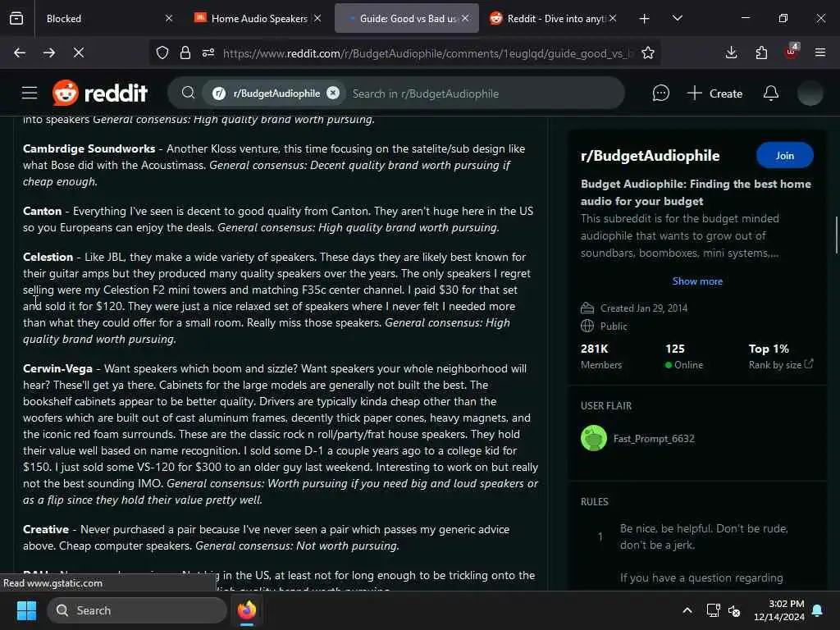This screenshot has height=630, width=840.
Task: Click the Cerwin-Vega brand heading text
Action: point(57,368)
